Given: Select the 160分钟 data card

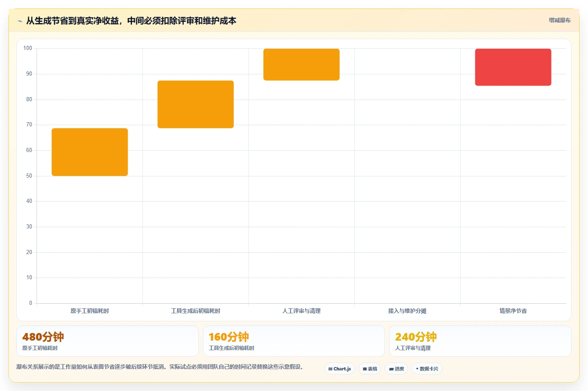Looking at the screenshot, I should pyautogui.click(x=294, y=341).
